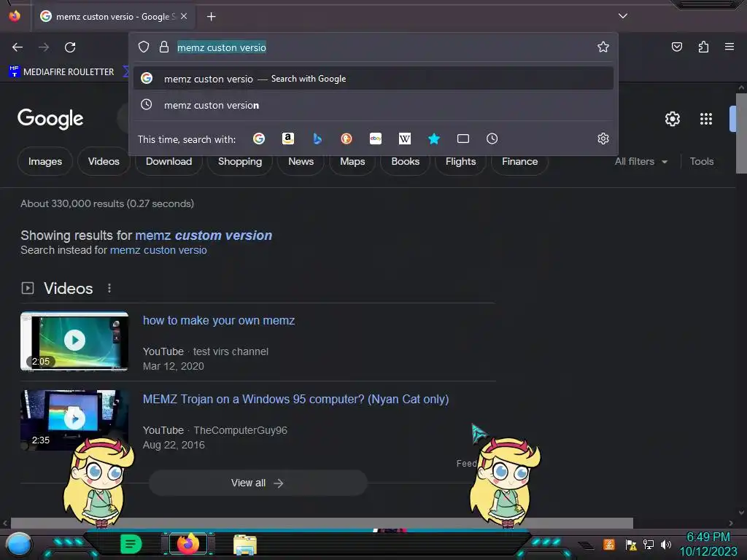
Task: Switch to the Books filter tab
Action: [x=405, y=161]
